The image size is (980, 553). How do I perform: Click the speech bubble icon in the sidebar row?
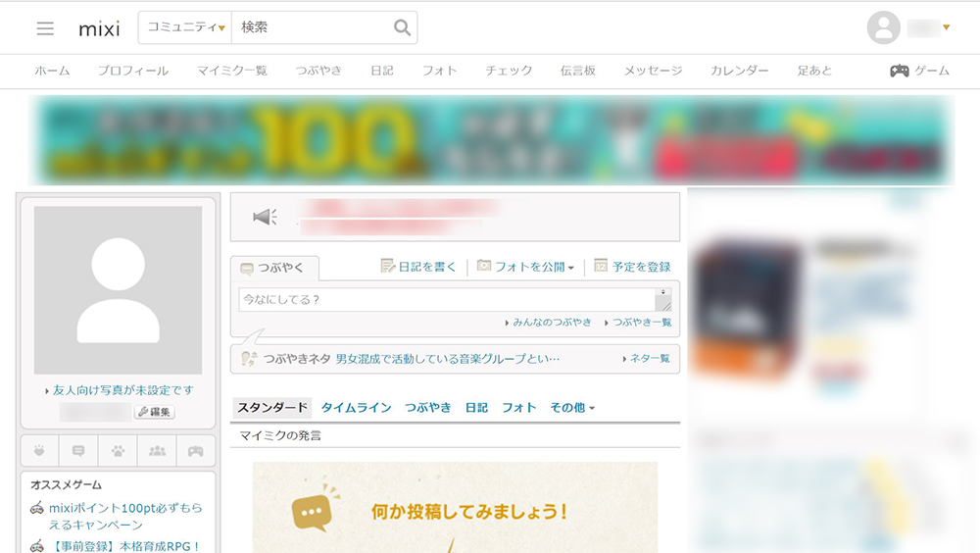click(x=78, y=451)
